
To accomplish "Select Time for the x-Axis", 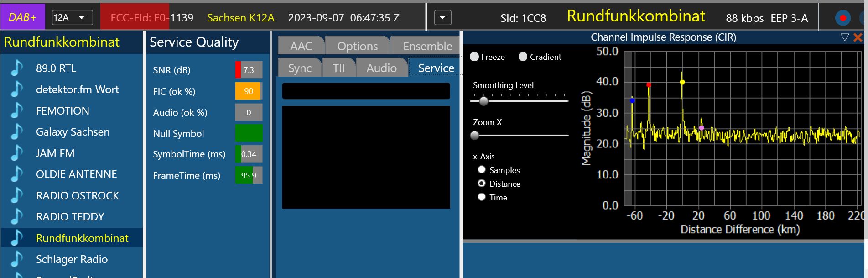I will point(482,197).
